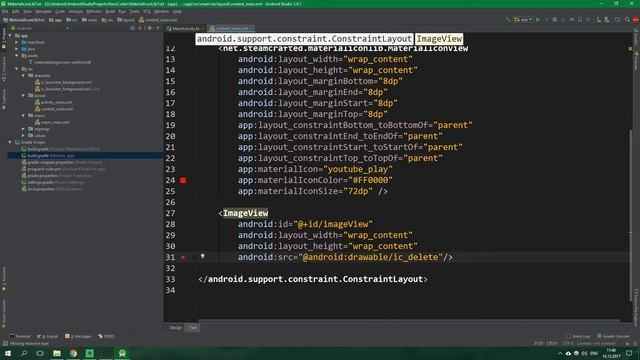Expand the manifests folder arrow
The image size is (640, 360).
click(17, 42)
